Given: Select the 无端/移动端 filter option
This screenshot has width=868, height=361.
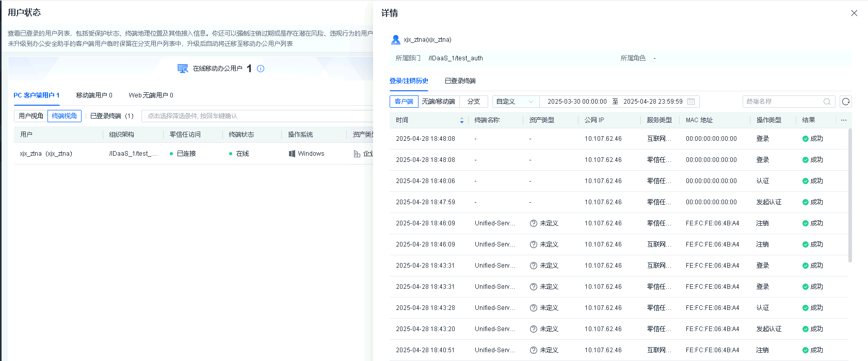Looking at the screenshot, I should tap(438, 102).
